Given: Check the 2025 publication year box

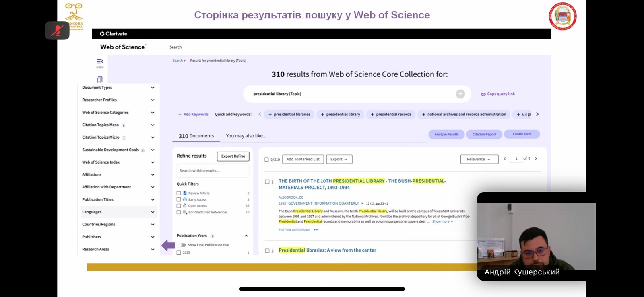Looking at the screenshot, I should (x=179, y=253).
